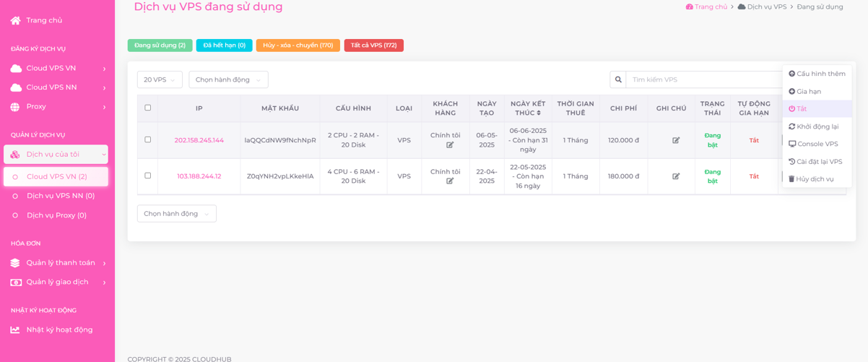Expand Cloud VPS VN sidebar chevron
Viewport: 868px width, 362px height.
coord(104,69)
